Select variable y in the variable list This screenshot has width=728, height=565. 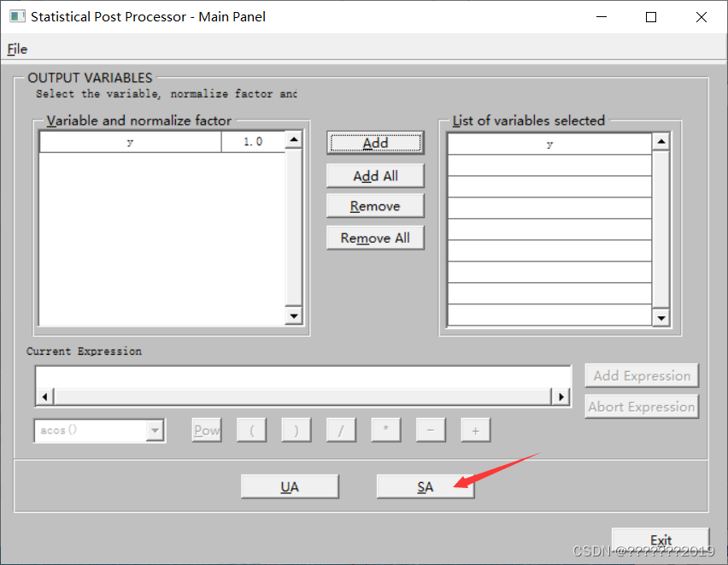point(131,142)
